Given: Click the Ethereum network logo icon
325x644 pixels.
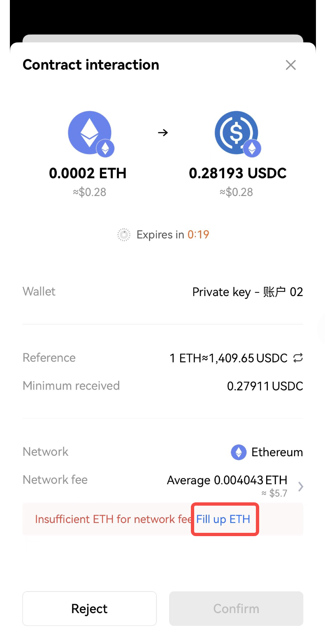Looking at the screenshot, I should click(239, 452).
